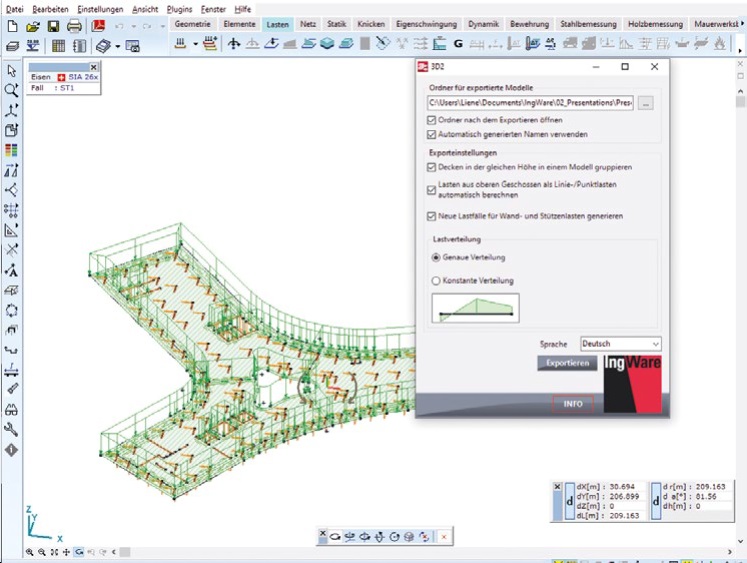Click the browse '...' button for export folder

pos(646,103)
